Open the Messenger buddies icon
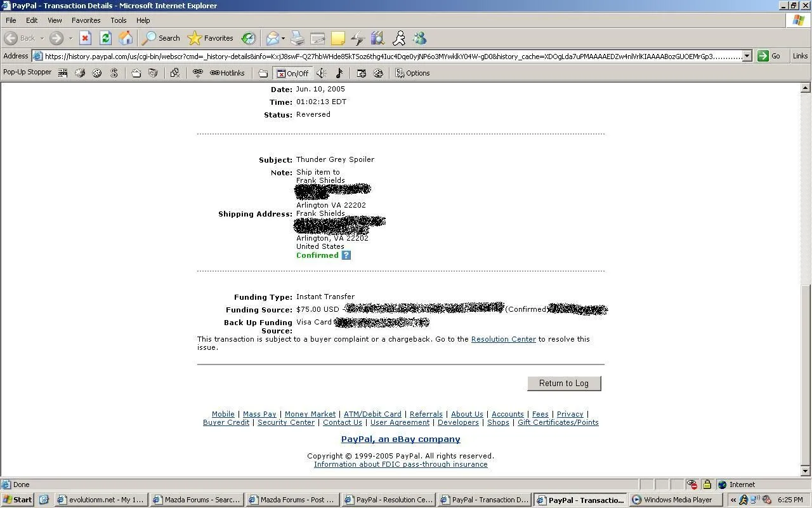The height and width of the screenshot is (508, 812). coord(420,38)
